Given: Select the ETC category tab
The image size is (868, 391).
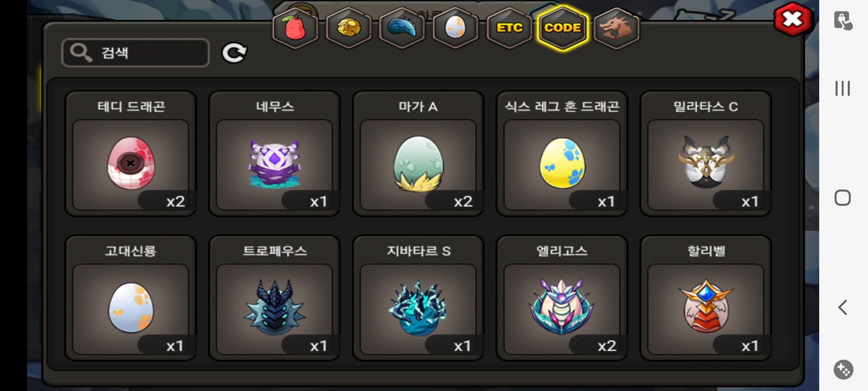Looking at the screenshot, I should point(509,28).
